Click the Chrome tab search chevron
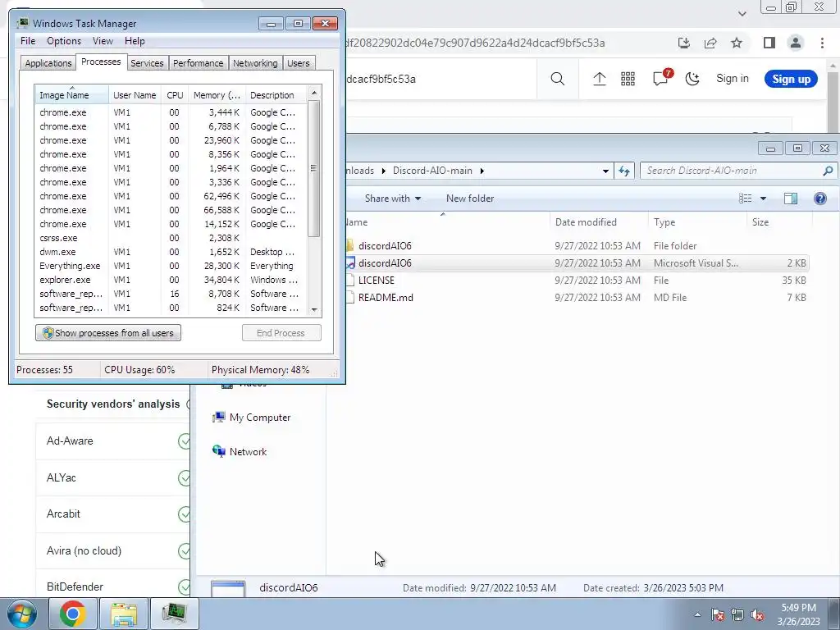Viewport: 840px width, 630px height. (x=742, y=14)
